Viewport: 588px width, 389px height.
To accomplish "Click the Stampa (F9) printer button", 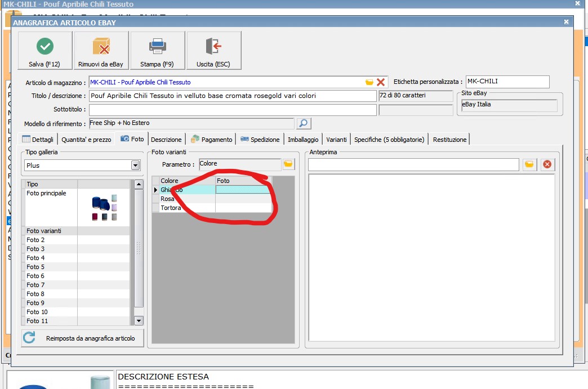I will point(158,51).
